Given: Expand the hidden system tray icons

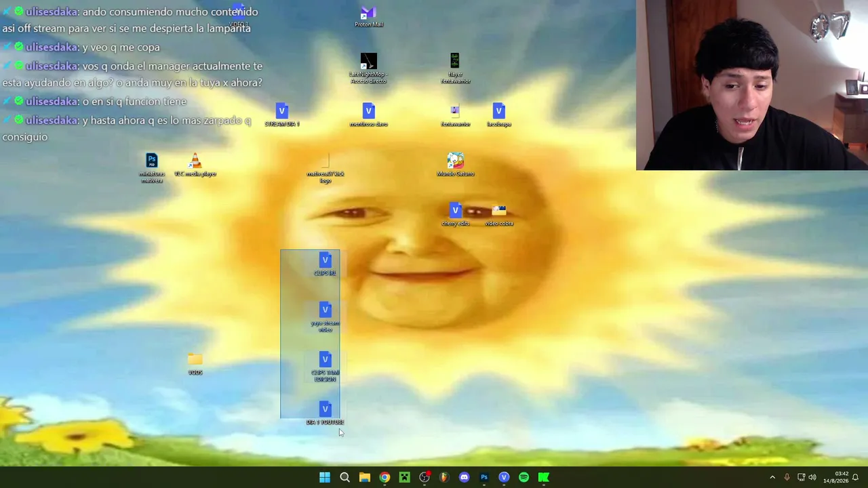Looking at the screenshot, I should coord(772,477).
